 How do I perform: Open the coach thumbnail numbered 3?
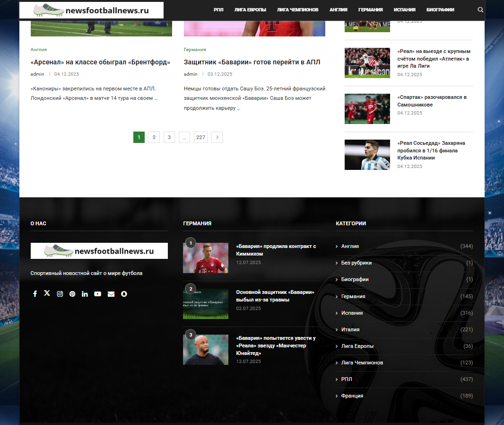(206, 350)
